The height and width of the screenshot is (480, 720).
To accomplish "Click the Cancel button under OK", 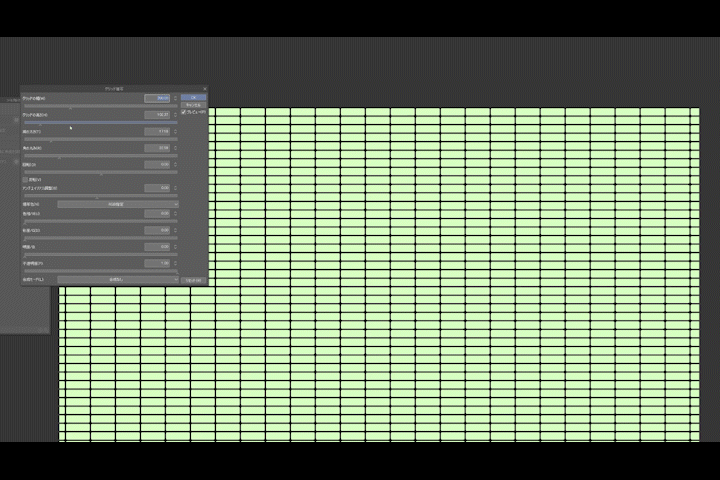I will point(193,105).
